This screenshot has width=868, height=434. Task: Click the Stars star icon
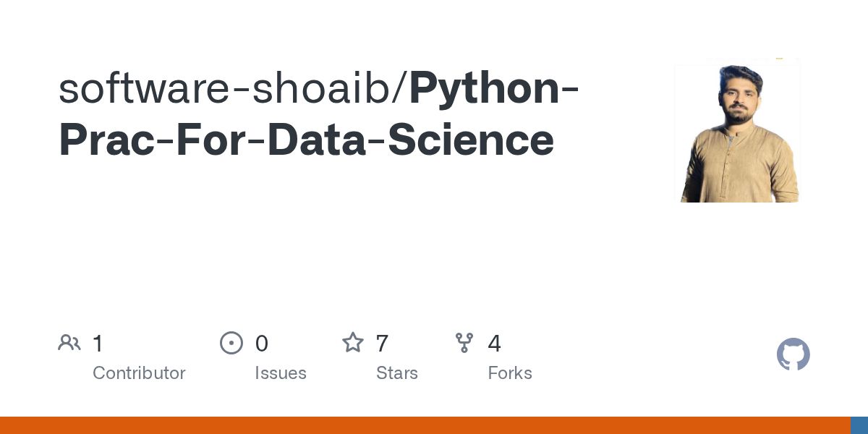[x=353, y=343]
